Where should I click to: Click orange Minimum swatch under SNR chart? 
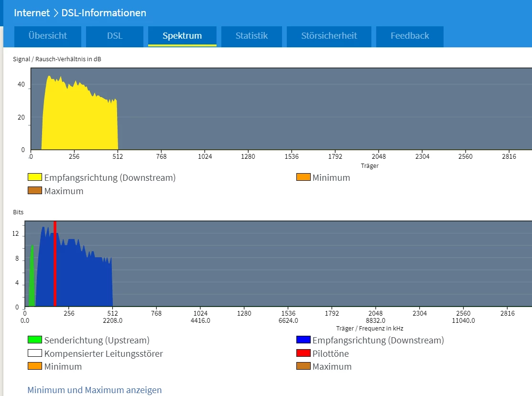click(x=303, y=177)
